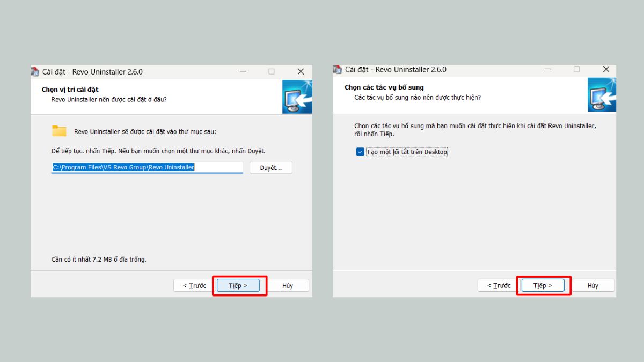Click the setup wizard monitor image in the install location dialog
Image resolution: width=644 pixels, height=362 pixels.
point(297,97)
